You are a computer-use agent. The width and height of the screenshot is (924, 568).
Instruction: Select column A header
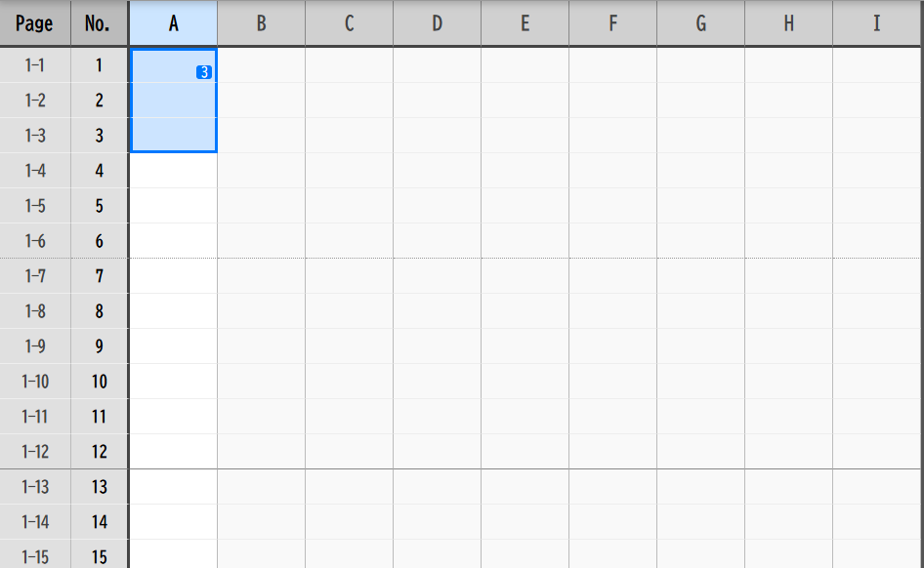click(173, 23)
